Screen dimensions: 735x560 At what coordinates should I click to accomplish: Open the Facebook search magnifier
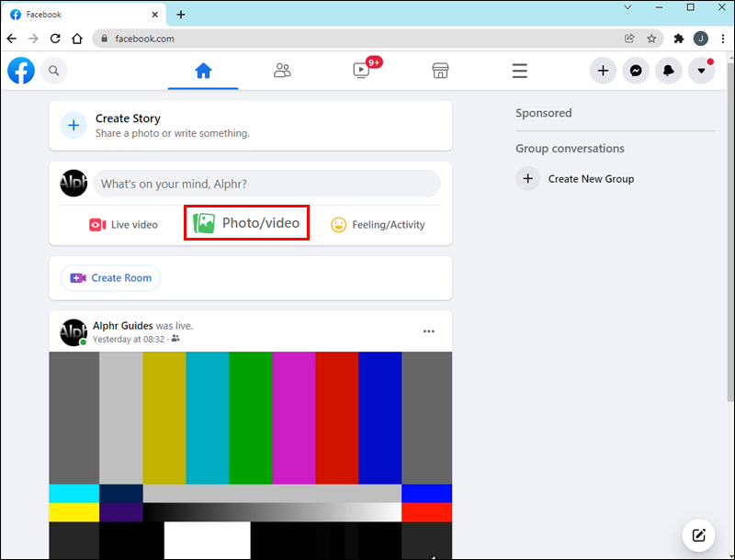pyautogui.click(x=53, y=71)
